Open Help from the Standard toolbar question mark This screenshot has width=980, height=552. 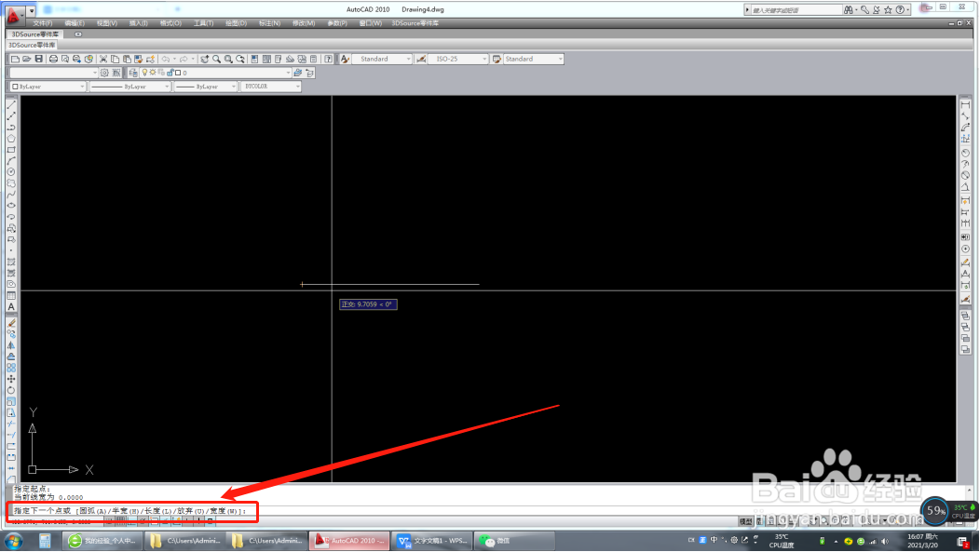coord(328,59)
